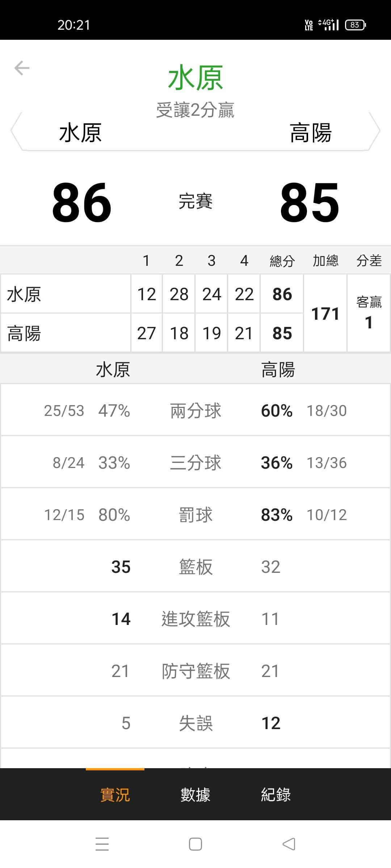Tap the status bar clock 20:21
Image resolution: width=391 pixels, height=868 pixels.
(x=74, y=25)
